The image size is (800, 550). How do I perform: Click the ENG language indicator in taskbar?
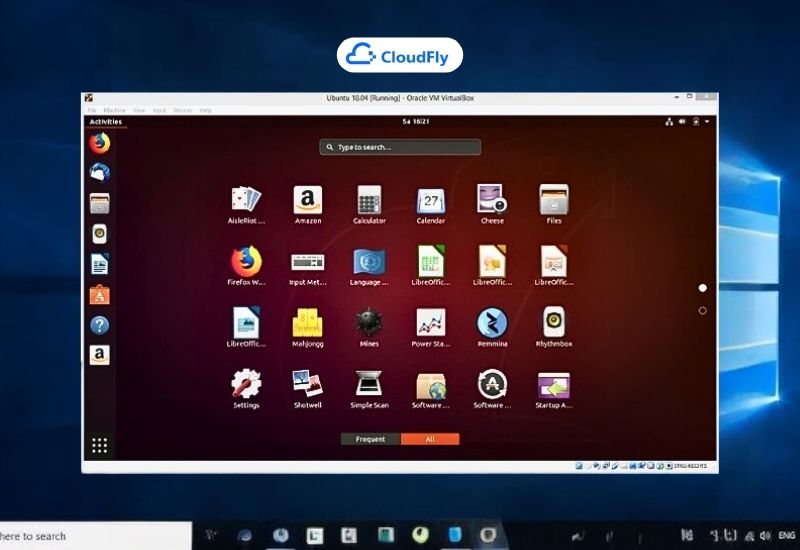(787, 535)
